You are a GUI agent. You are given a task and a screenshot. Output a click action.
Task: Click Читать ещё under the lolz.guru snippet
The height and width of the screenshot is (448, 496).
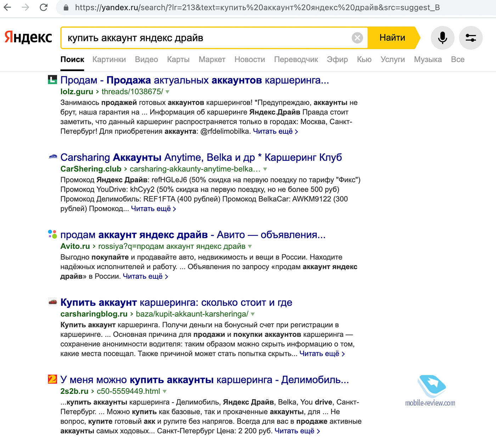click(x=276, y=131)
